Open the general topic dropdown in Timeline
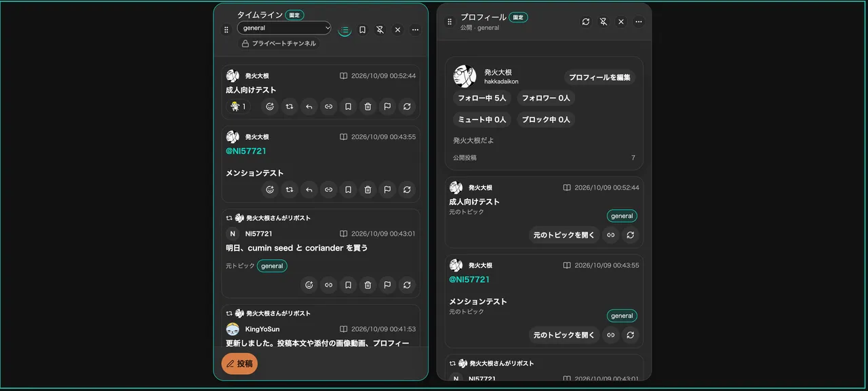 284,28
